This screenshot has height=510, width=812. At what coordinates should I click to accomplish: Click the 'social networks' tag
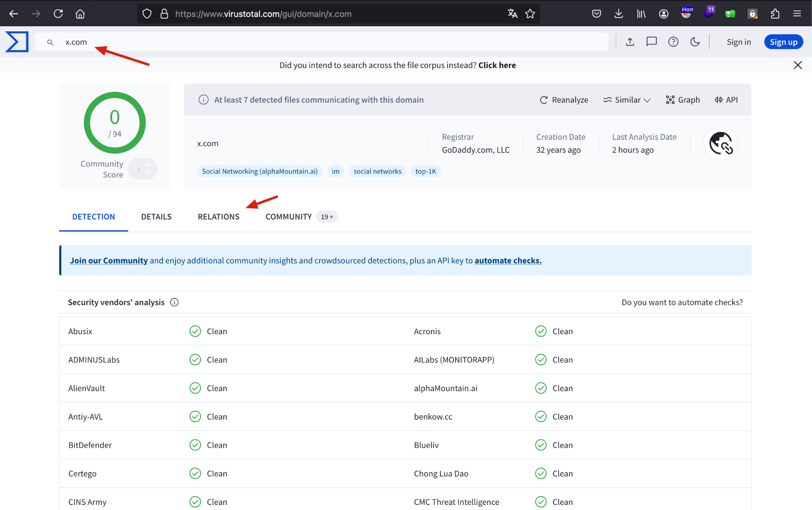point(377,171)
